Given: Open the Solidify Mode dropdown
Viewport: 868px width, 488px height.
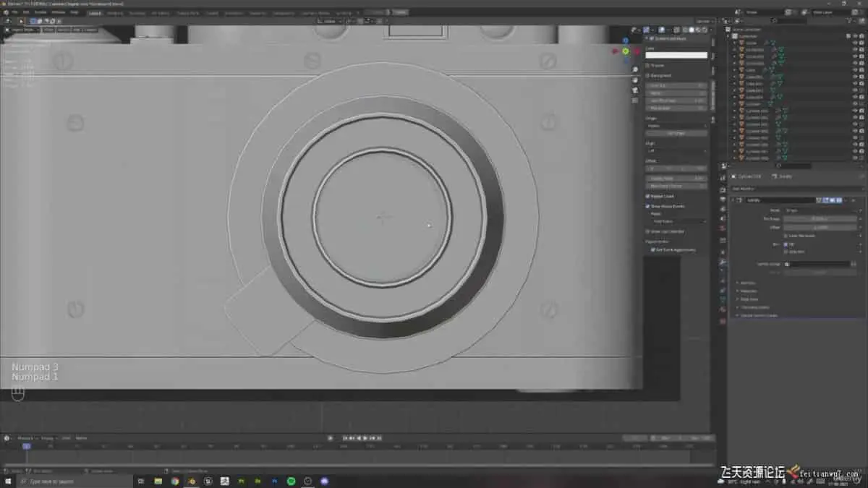Looking at the screenshot, I should (821, 210).
